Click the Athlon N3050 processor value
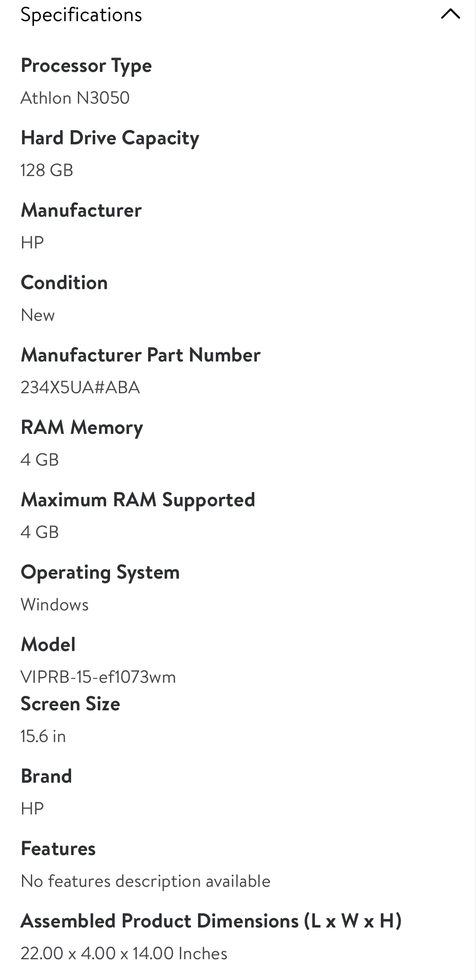 coord(75,98)
